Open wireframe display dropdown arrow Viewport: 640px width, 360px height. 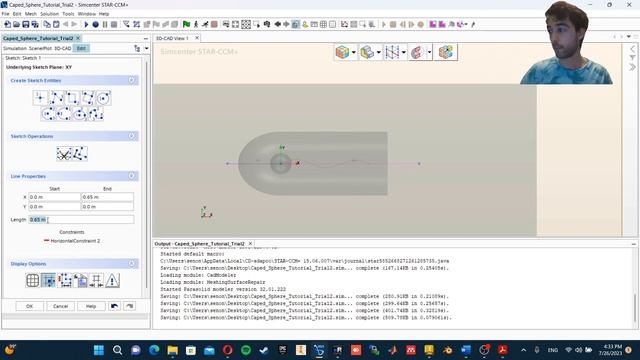click(404, 52)
